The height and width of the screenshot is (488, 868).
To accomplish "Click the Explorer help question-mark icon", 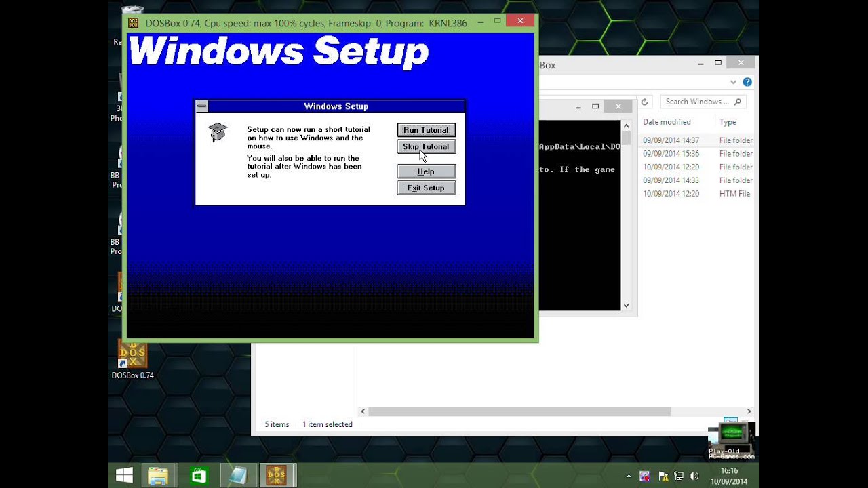I will [x=747, y=82].
